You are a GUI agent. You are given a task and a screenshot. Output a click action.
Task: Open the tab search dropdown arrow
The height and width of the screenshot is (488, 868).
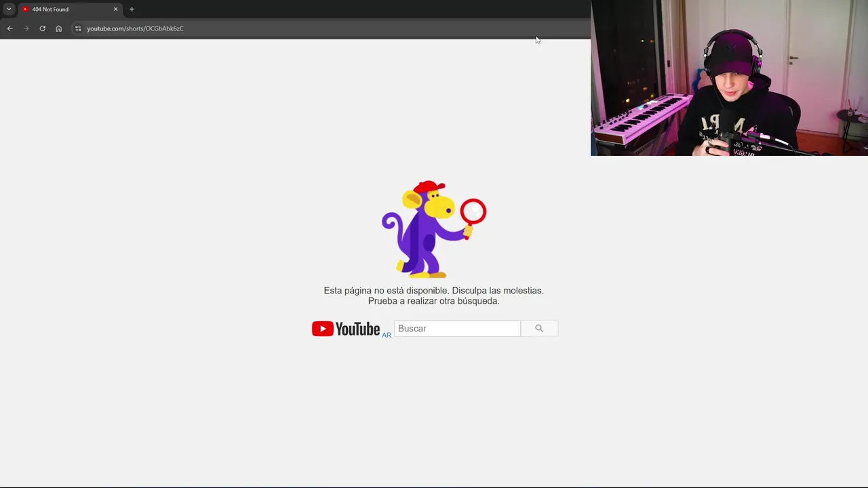click(x=9, y=9)
